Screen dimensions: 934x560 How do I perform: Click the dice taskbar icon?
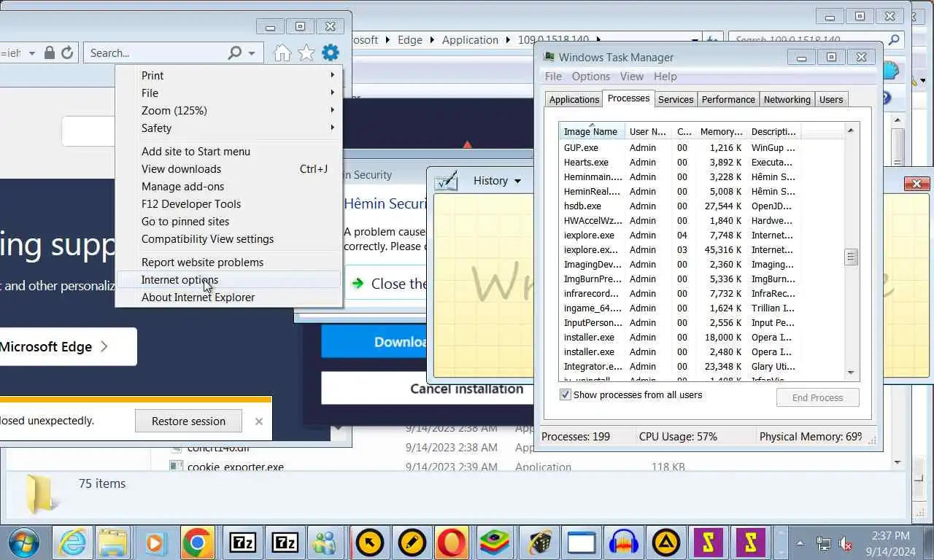click(x=539, y=542)
